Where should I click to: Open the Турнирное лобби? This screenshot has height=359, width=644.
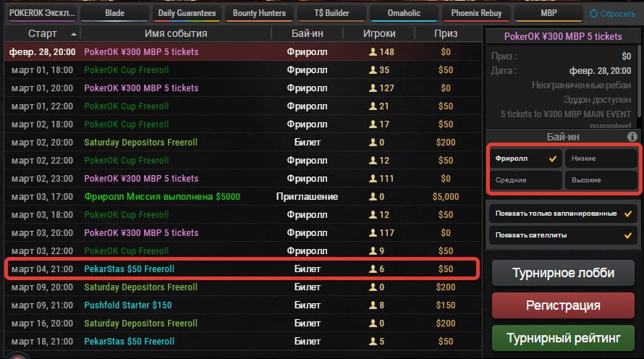tap(563, 273)
